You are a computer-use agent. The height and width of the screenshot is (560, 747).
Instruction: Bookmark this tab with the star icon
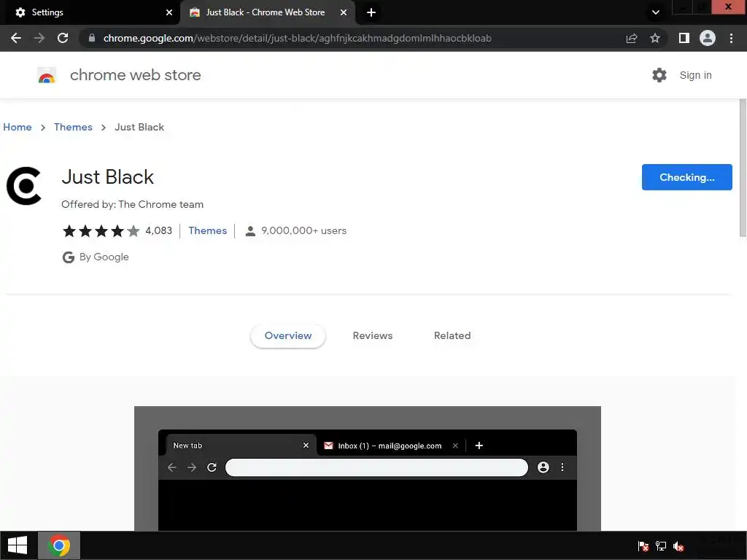pyautogui.click(x=655, y=38)
